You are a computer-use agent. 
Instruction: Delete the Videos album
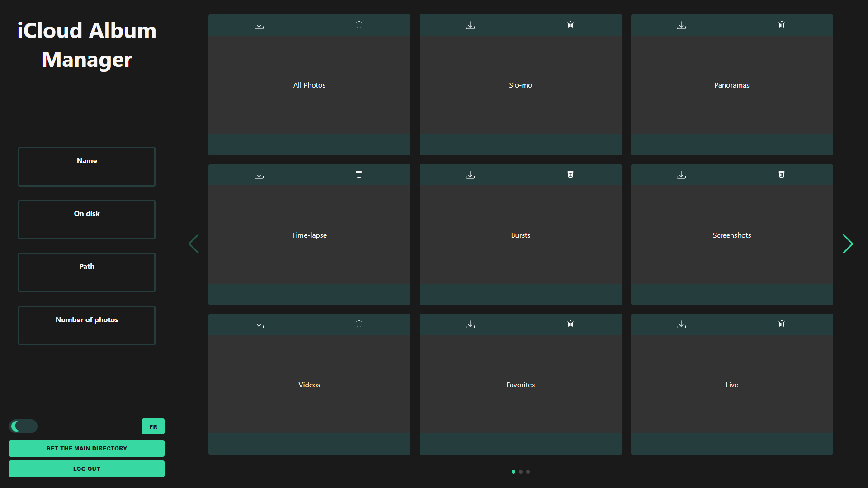[359, 324]
